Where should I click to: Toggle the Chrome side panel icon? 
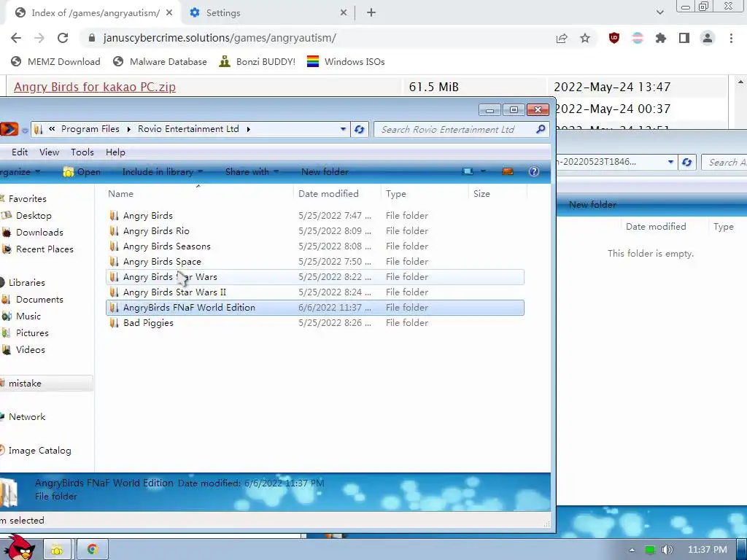[684, 38]
